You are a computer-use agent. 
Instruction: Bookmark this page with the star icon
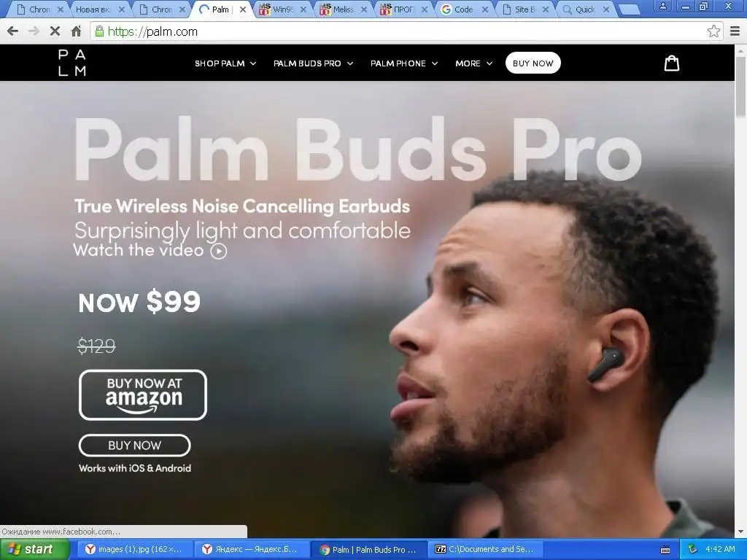[713, 31]
